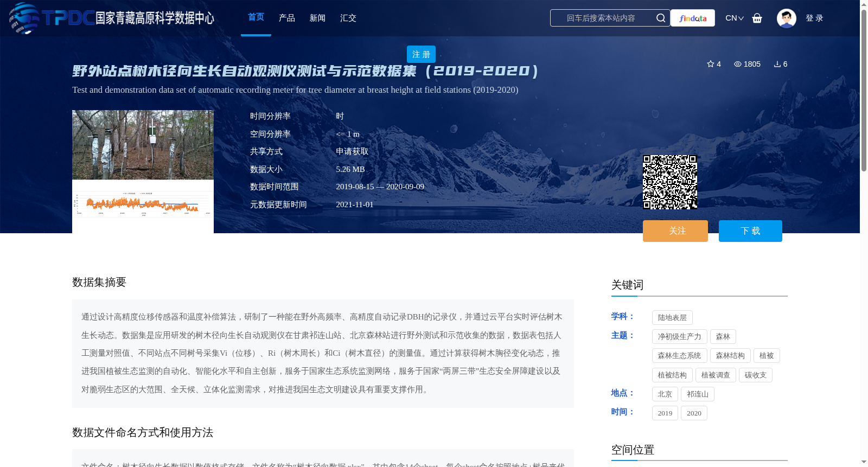Select the 2020 time tag
This screenshot has width=868, height=467.
tap(694, 413)
